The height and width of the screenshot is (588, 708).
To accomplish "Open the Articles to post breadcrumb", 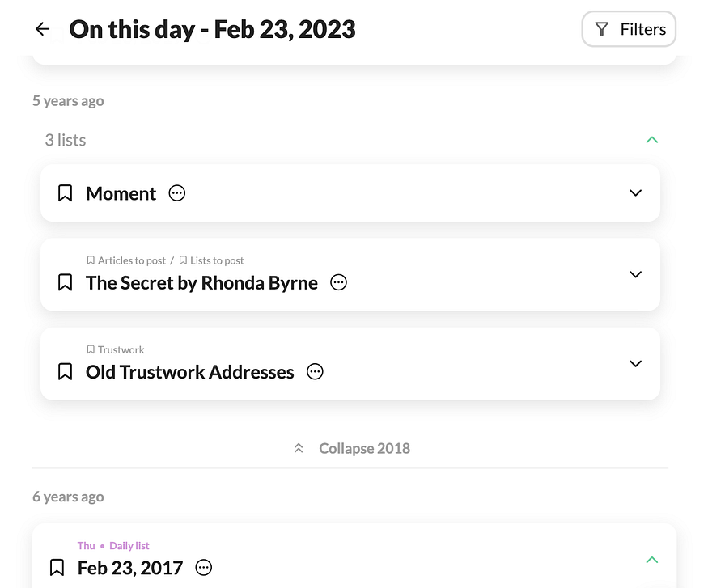I will coord(131,260).
